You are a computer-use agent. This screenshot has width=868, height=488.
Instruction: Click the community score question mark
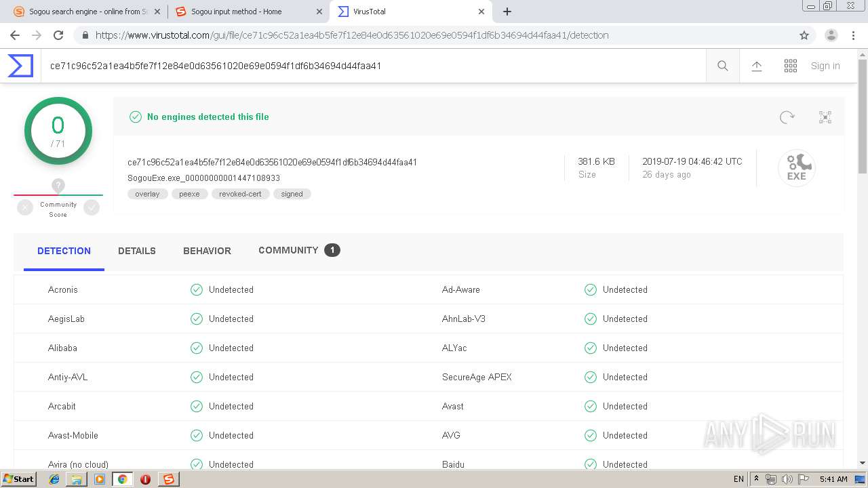[58, 185]
